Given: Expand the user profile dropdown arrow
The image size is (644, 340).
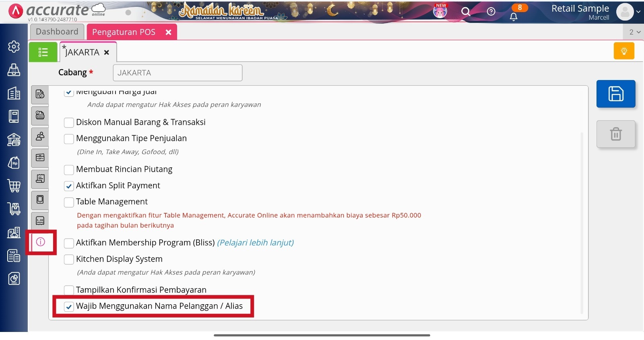Looking at the screenshot, I should pos(638,12).
